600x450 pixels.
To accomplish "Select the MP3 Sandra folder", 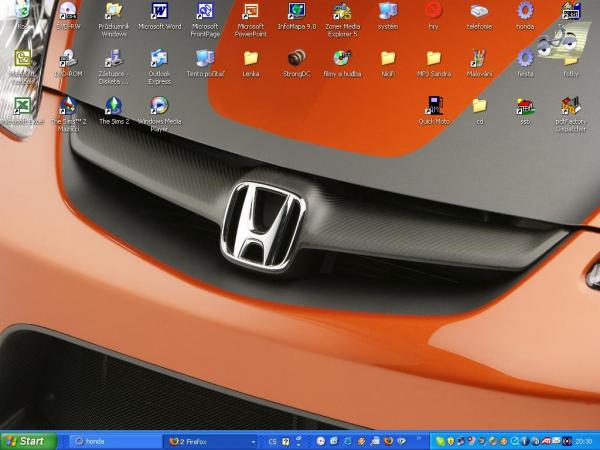I will point(434,59).
